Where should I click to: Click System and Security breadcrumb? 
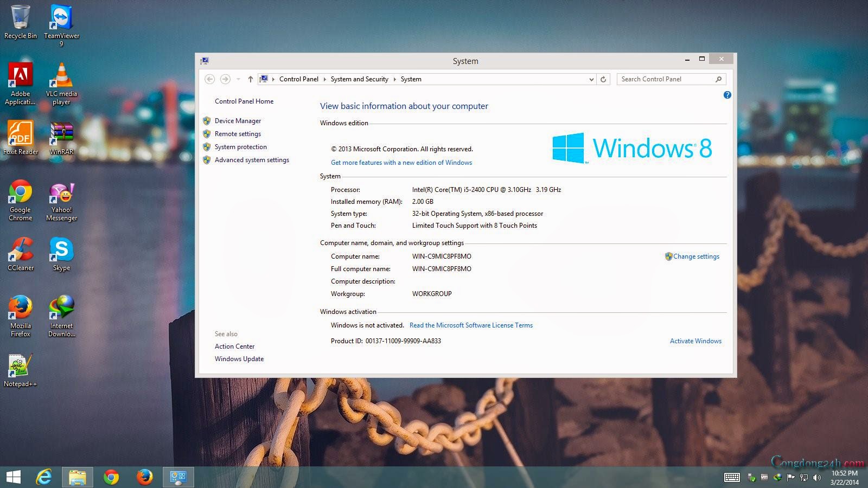[360, 79]
